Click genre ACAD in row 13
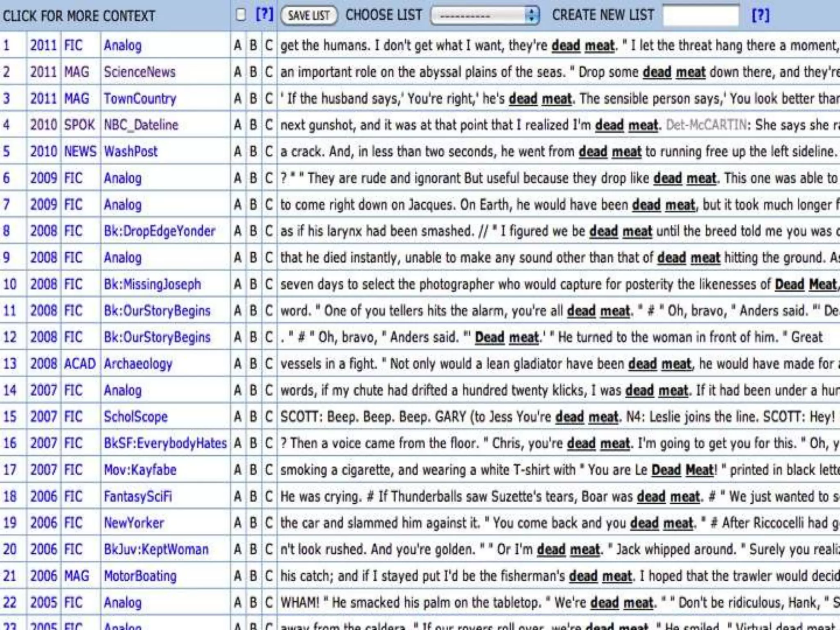 pyautogui.click(x=80, y=364)
